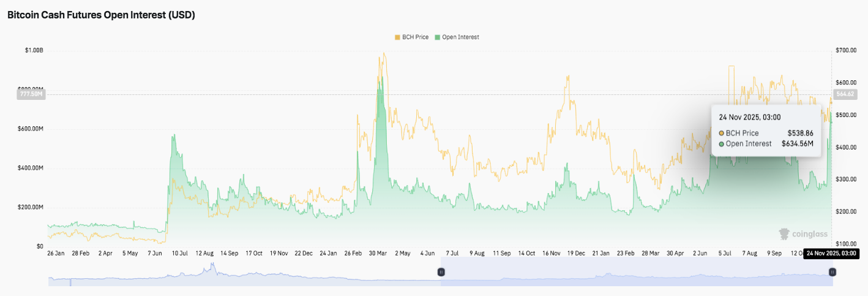Click the coinglass watermark logo
868x296 pixels.
pos(803,233)
